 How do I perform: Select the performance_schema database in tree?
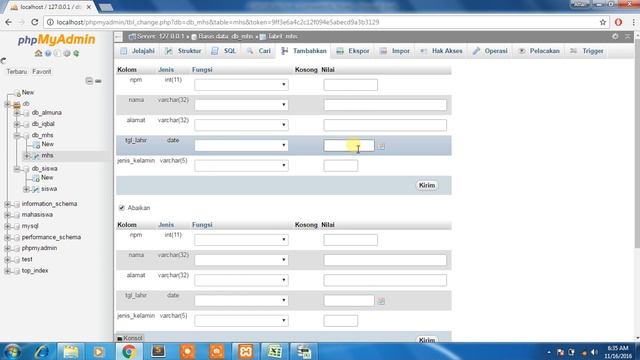(51, 237)
